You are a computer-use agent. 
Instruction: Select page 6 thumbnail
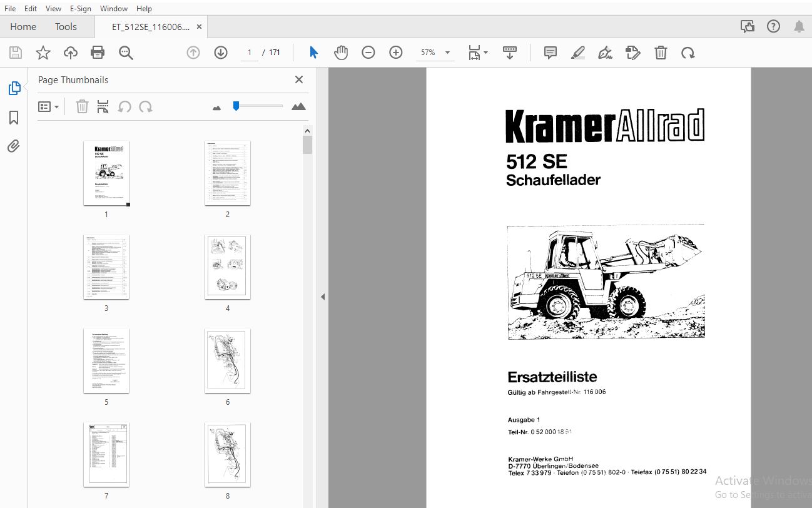[228, 361]
